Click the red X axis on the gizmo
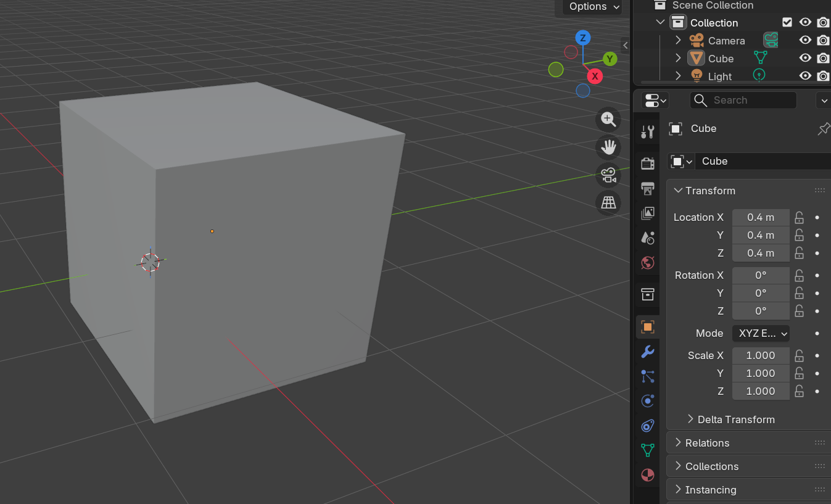The width and height of the screenshot is (831, 504). [x=595, y=76]
